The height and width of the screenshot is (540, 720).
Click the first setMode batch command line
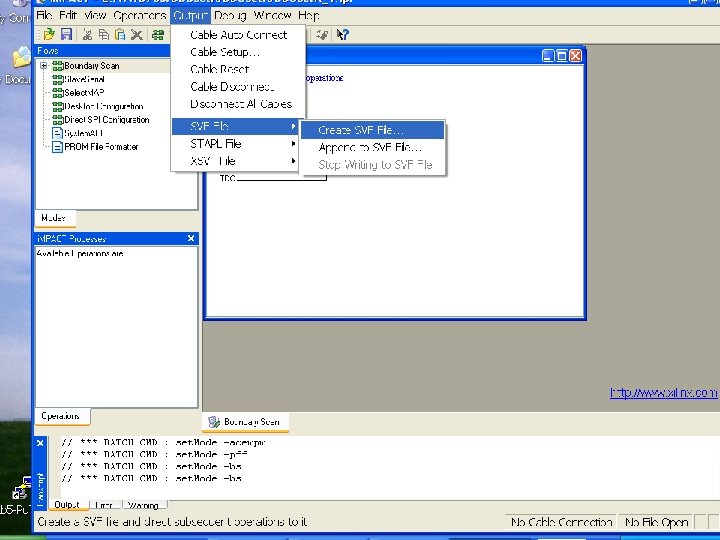[x=163, y=443]
